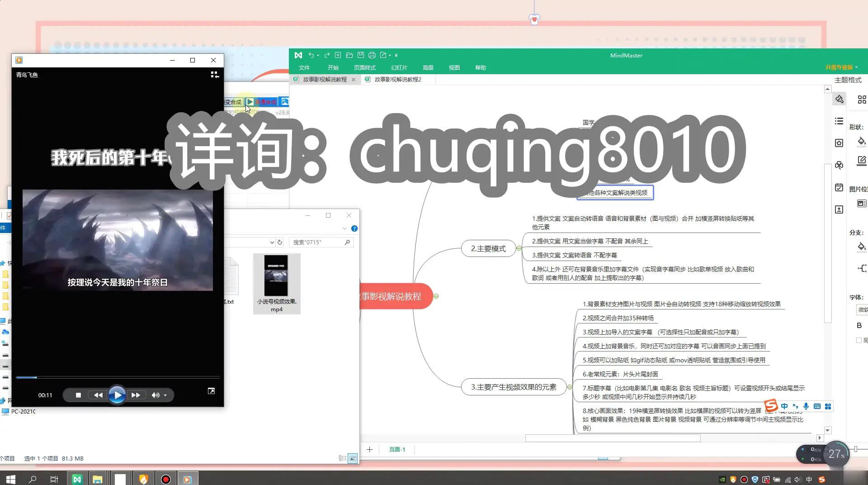The width and height of the screenshot is (868, 485).
Task: Open the Explorer help question mark icon
Action: [x=354, y=228]
